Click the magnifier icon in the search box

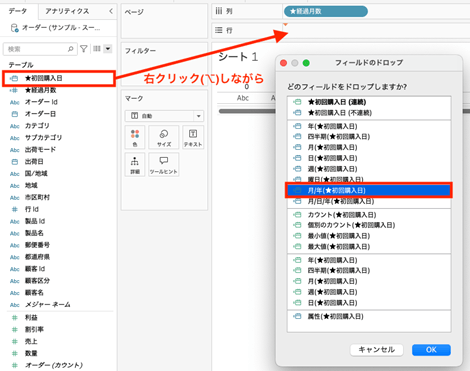pos(70,49)
